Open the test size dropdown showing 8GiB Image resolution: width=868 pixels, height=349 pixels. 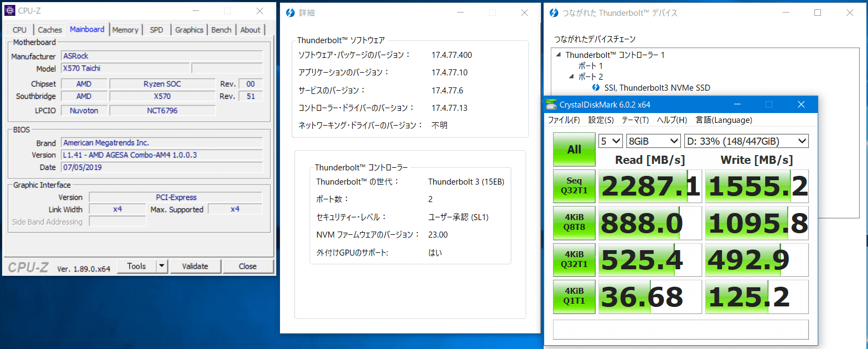click(x=654, y=141)
